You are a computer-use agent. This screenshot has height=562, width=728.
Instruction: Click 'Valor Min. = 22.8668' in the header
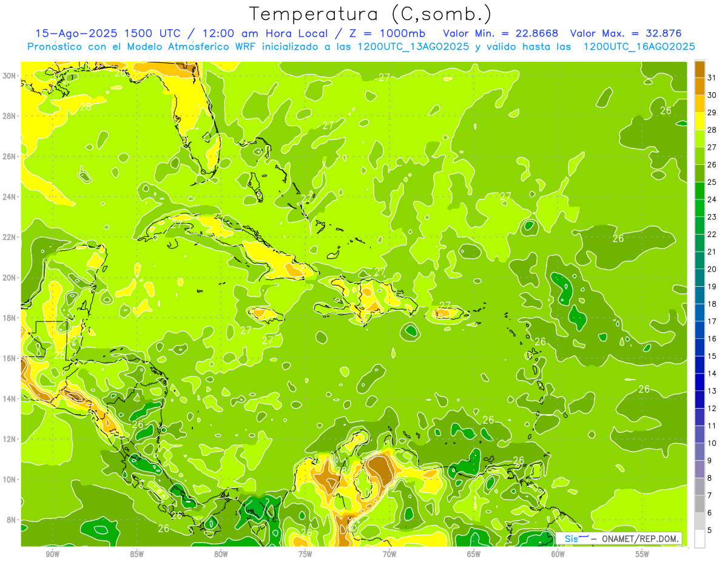point(500,33)
